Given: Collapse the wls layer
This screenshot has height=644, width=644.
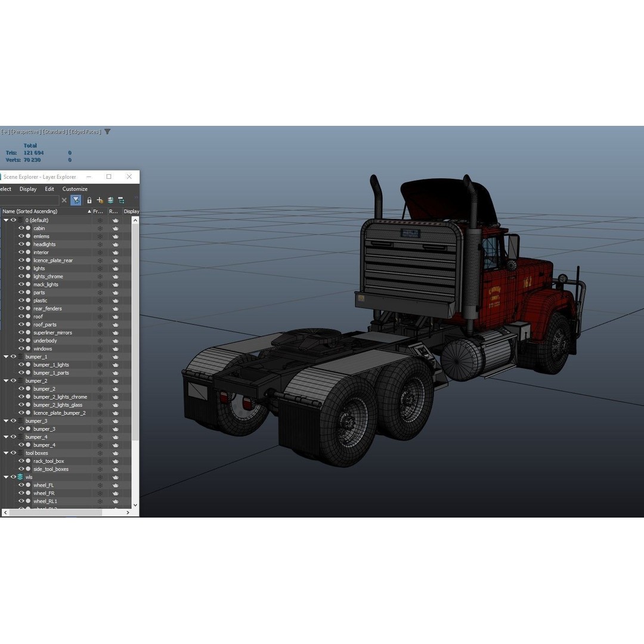Looking at the screenshot, I should click(x=6, y=477).
